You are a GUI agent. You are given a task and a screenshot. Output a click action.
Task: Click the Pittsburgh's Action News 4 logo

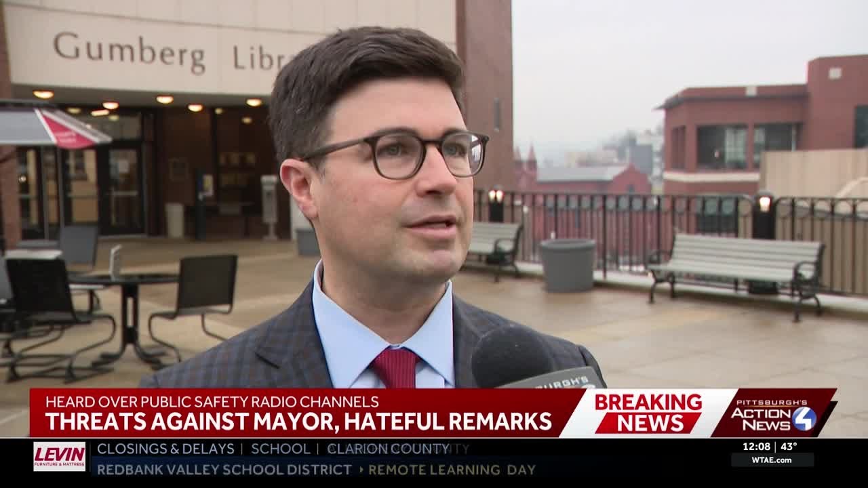[774, 415]
